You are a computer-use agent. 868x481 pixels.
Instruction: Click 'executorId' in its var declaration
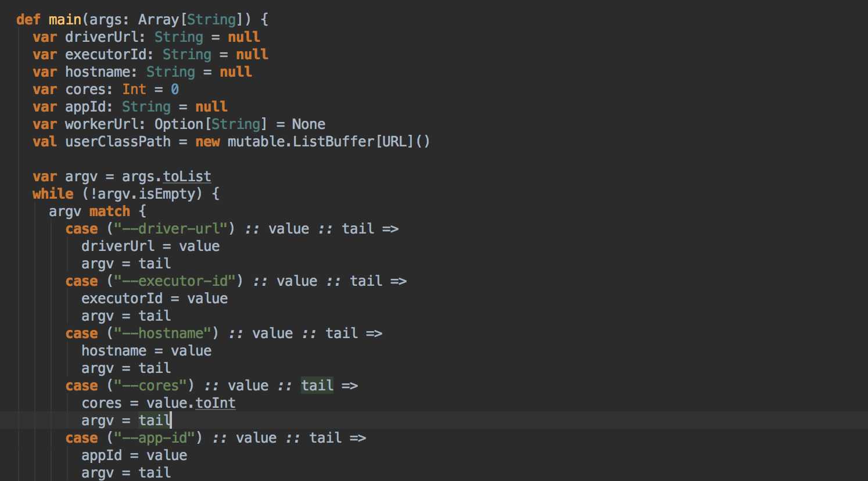click(x=106, y=55)
